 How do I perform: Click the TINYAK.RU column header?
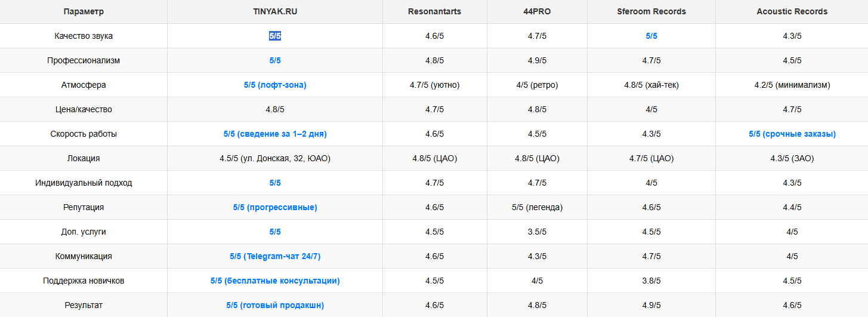[x=275, y=11]
